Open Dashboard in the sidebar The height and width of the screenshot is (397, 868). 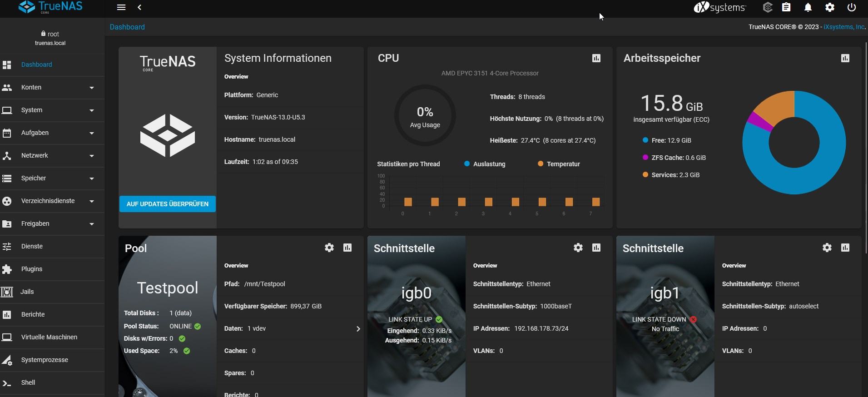52,65
